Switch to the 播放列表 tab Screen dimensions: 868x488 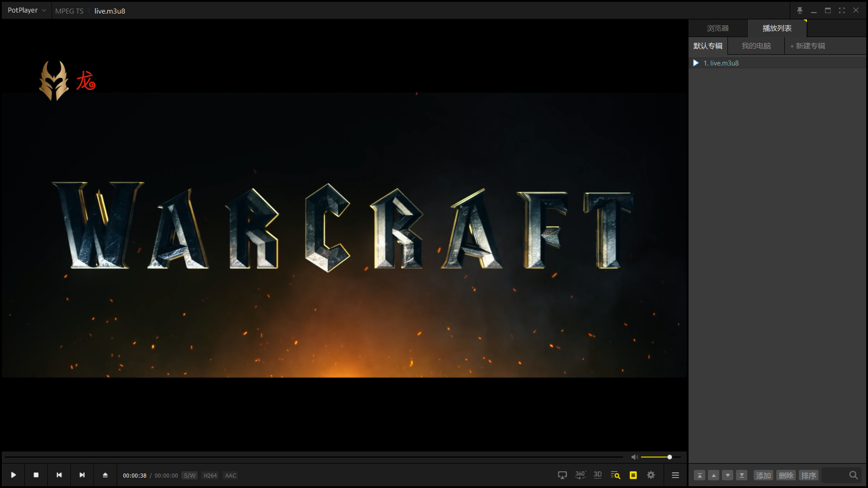[x=777, y=28]
